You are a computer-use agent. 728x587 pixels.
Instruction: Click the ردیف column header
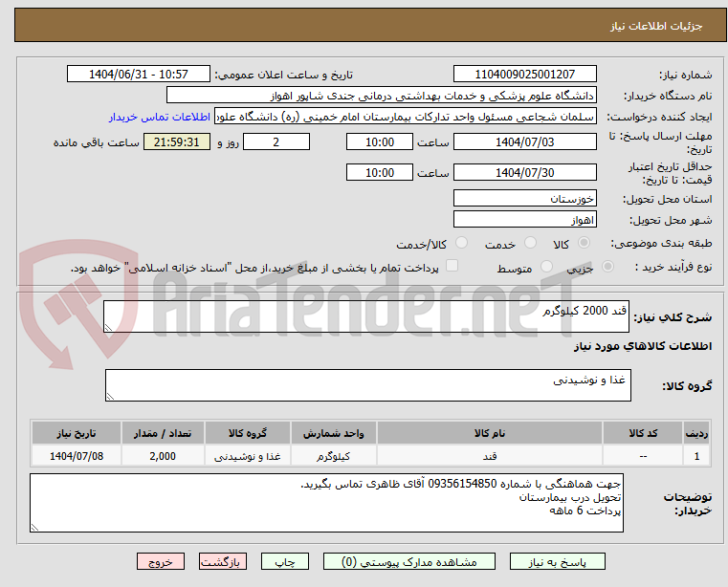[696, 433]
